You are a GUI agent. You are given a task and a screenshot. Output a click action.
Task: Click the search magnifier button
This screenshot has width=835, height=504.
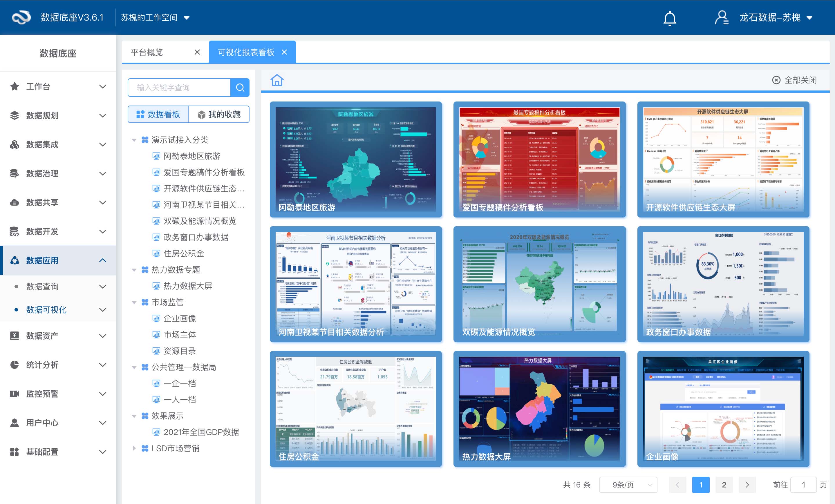pos(240,88)
